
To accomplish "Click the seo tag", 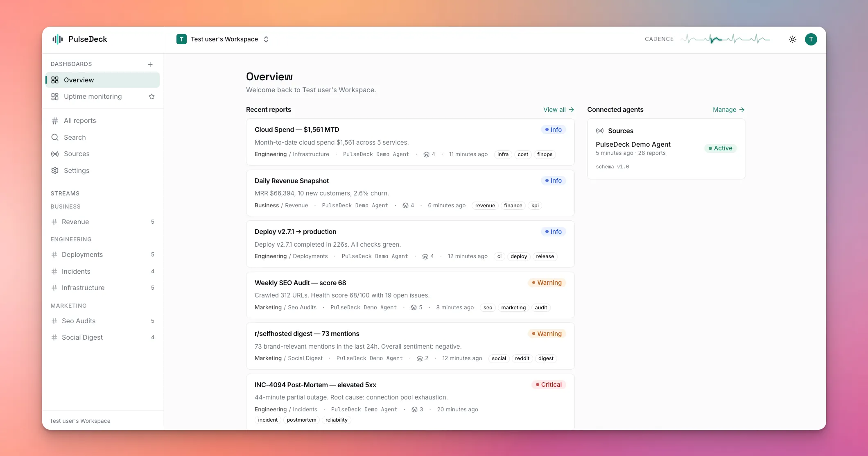I will (488, 308).
